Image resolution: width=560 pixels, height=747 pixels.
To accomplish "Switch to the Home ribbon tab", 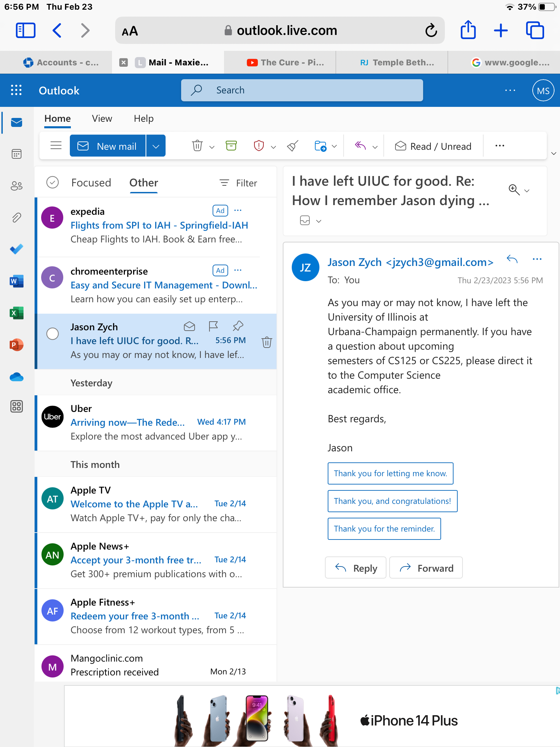I will click(57, 119).
